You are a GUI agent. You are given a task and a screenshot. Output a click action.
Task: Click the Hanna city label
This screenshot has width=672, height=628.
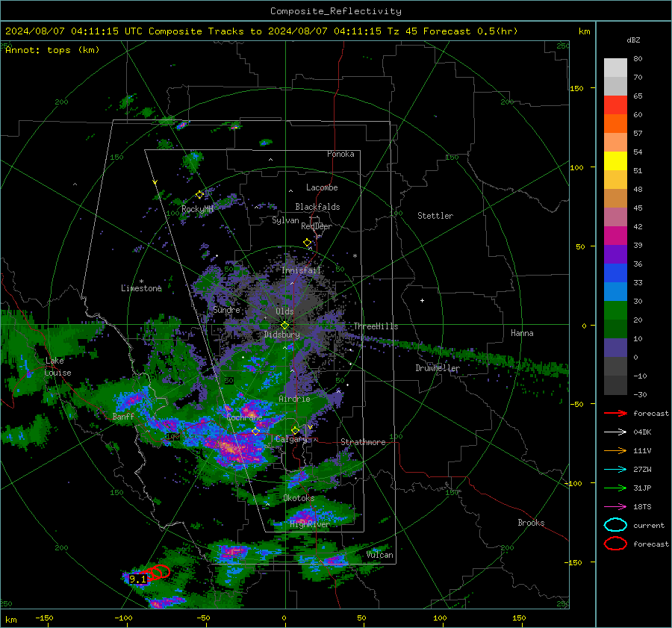[522, 333]
